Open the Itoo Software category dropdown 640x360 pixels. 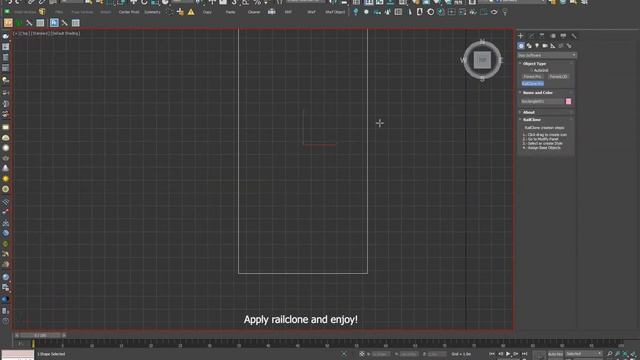coord(547,55)
